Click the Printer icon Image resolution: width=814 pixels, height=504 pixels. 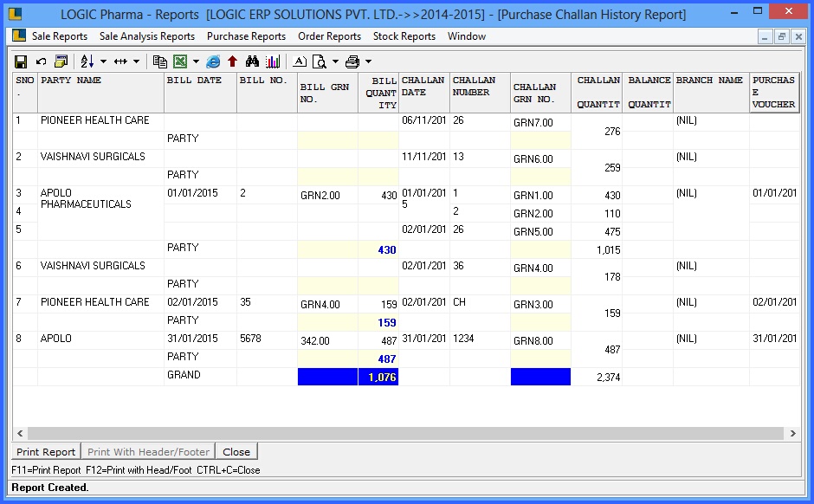352,61
